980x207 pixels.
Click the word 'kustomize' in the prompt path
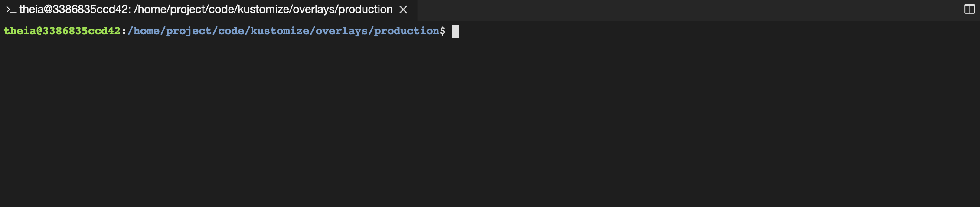(x=280, y=31)
